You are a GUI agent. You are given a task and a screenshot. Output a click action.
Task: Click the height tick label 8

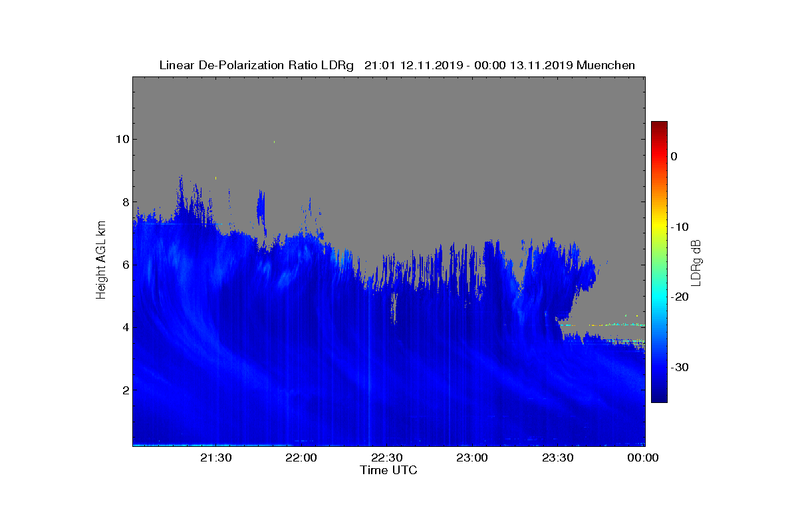click(x=126, y=202)
